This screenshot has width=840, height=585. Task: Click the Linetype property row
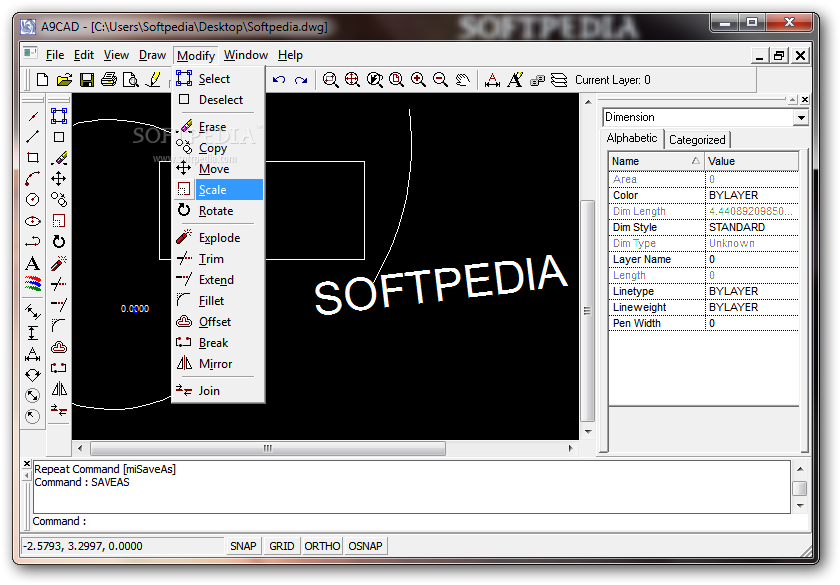tap(703, 291)
